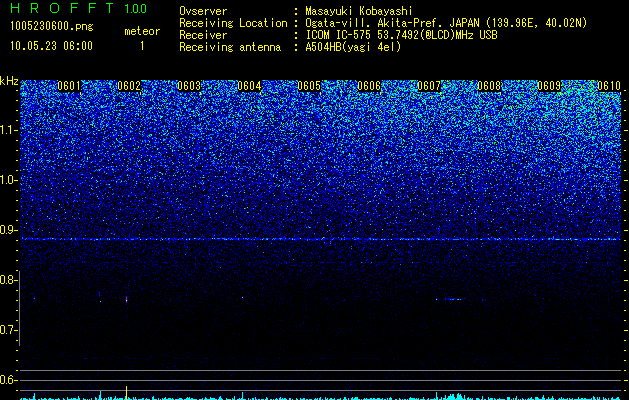Image resolution: width=629 pixels, height=400 pixels.
Task: Click the 0602 time marker
Action: point(129,86)
